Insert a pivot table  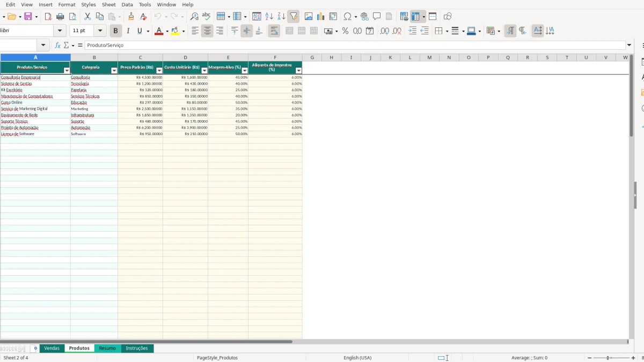[x=333, y=17]
